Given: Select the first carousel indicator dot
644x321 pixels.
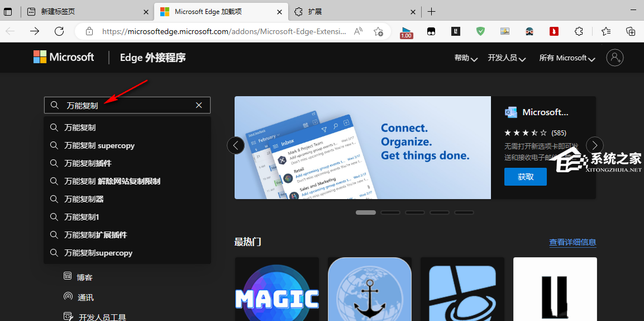Looking at the screenshot, I should tap(366, 213).
